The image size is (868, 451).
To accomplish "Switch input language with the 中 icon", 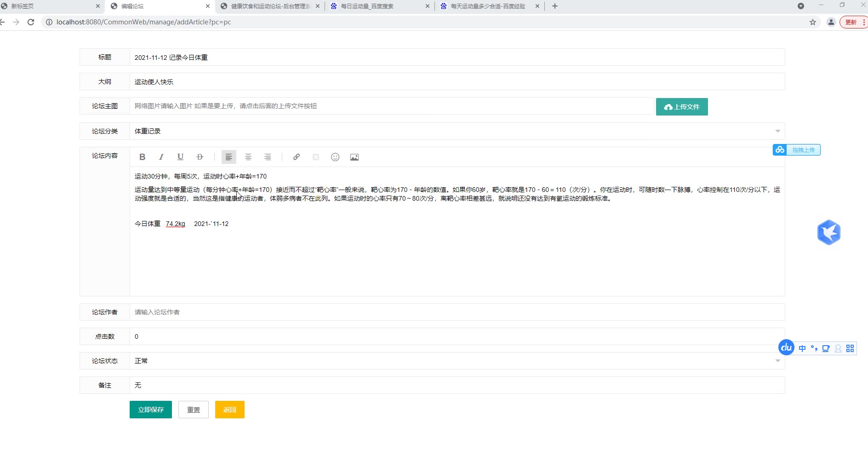I will (x=802, y=348).
